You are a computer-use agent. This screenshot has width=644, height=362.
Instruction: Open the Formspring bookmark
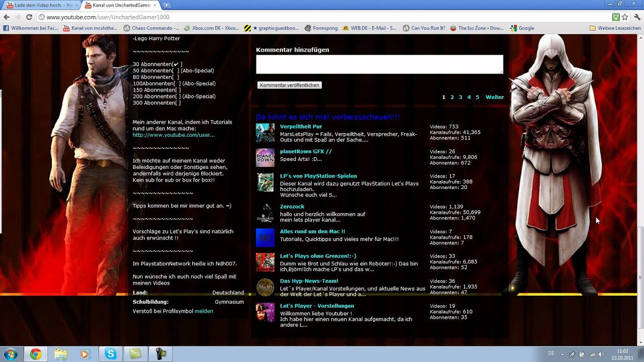click(321, 28)
